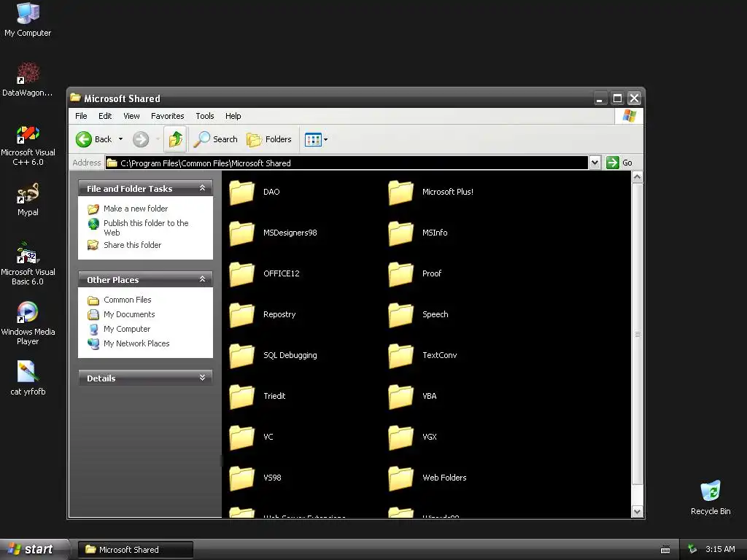The image size is (747, 560).
Task: Select the Repostry folder
Action: coord(263,314)
